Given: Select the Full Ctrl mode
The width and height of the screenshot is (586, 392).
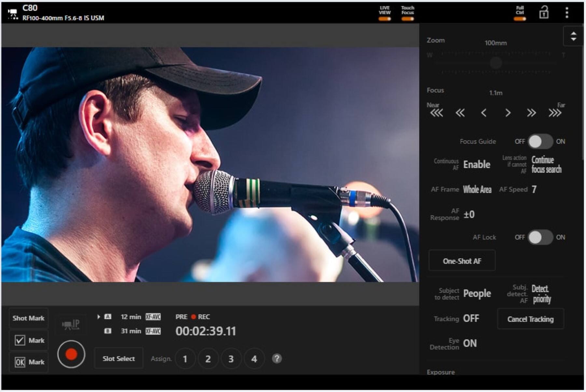Looking at the screenshot, I should [520, 13].
